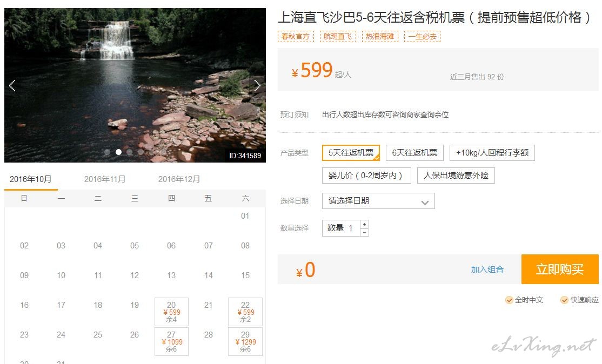Jump to the fourth carousel dot

(x=141, y=152)
